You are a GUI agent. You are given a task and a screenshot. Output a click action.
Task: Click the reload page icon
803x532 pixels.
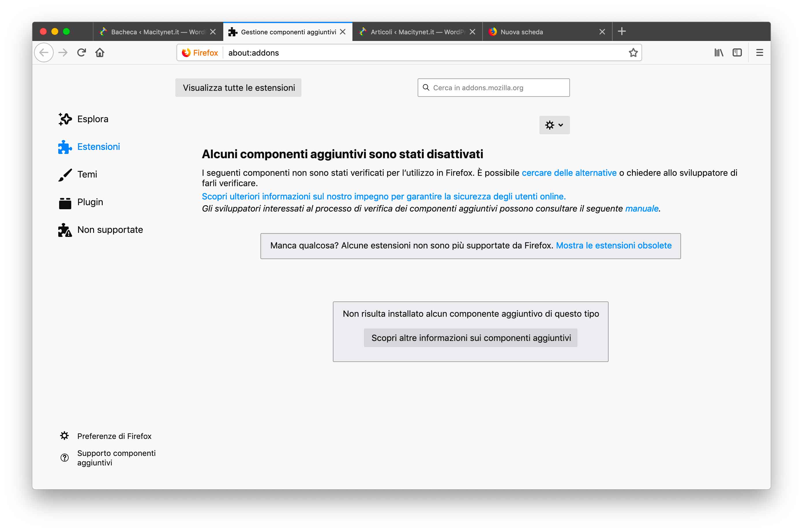pyautogui.click(x=82, y=52)
